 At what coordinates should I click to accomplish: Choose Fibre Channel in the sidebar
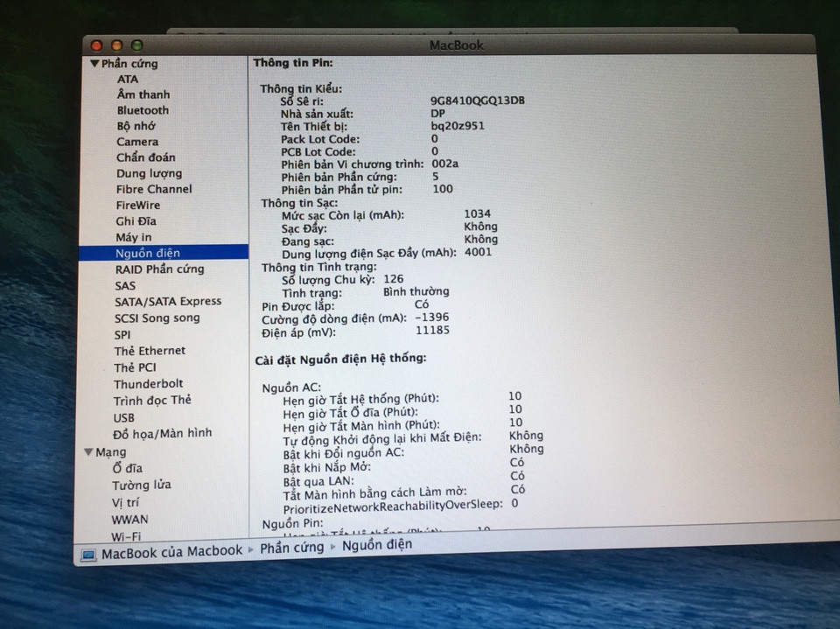(154, 189)
